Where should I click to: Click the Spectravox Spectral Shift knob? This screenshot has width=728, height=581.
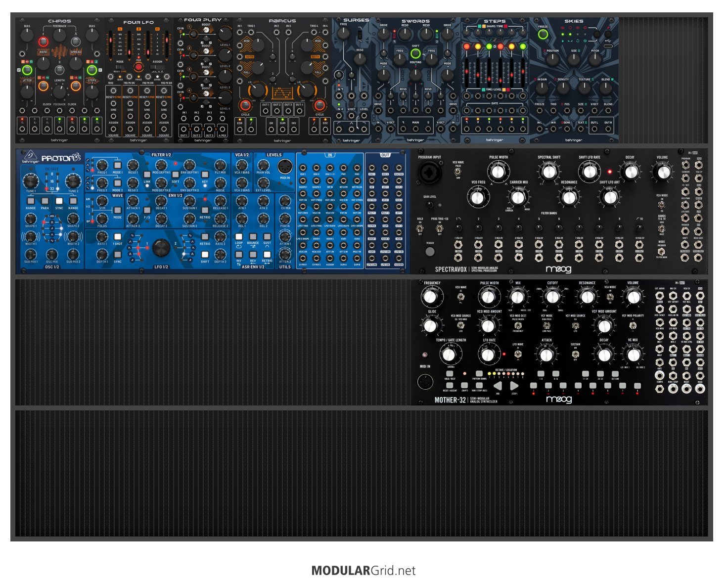pyautogui.click(x=548, y=172)
